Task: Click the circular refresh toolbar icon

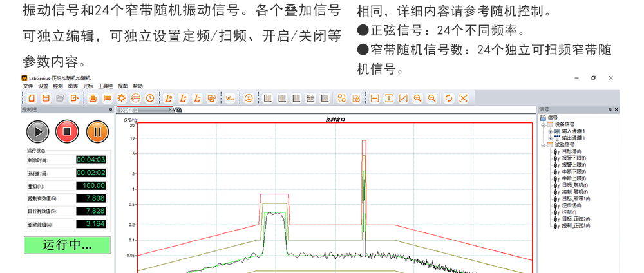Action: click(x=449, y=99)
